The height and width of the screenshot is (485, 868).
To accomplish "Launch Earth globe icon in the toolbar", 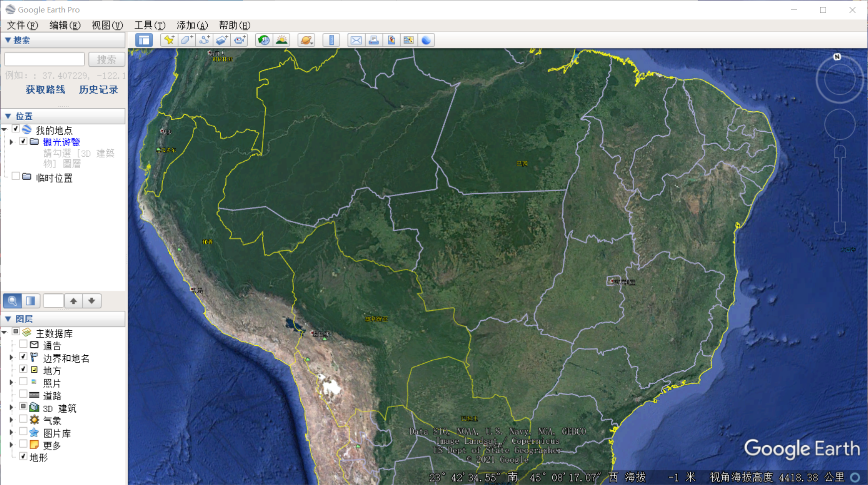I will pyautogui.click(x=426, y=40).
